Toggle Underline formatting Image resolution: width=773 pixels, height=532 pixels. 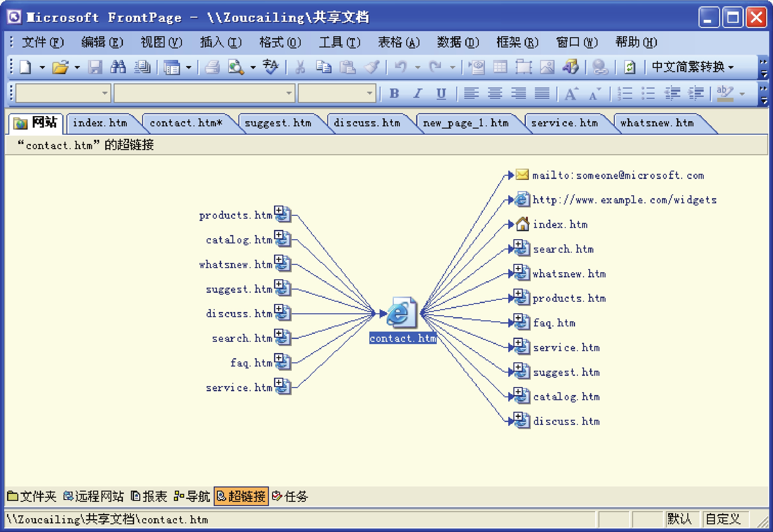click(441, 93)
